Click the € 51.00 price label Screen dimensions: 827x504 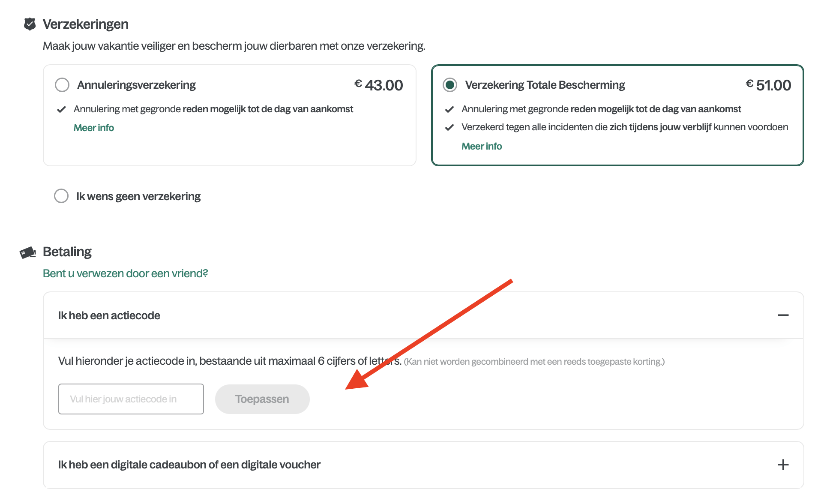(x=768, y=85)
